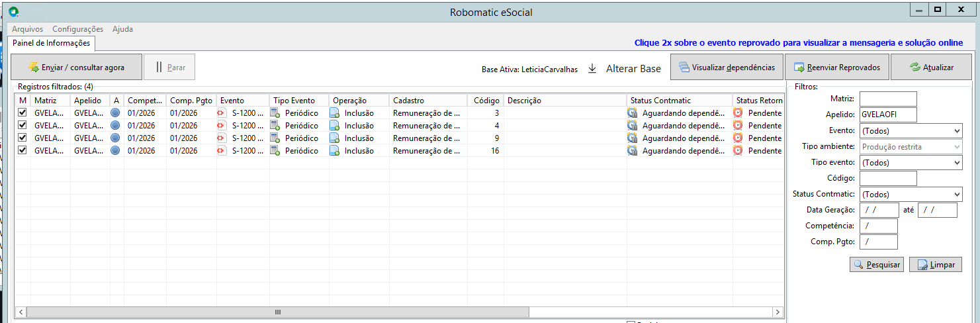Viewport: 980px width, 323px height.
Task: Click the Atualizar button
Action: click(x=931, y=67)
